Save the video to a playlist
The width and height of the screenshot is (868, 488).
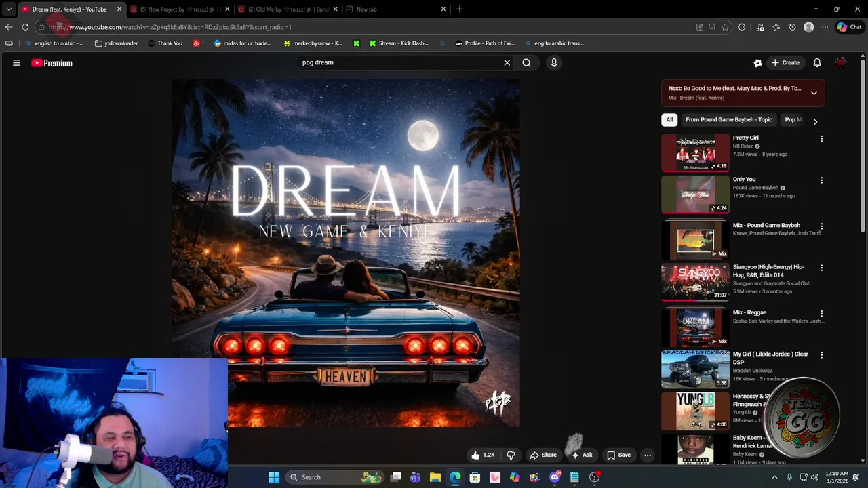pos(618,455)
